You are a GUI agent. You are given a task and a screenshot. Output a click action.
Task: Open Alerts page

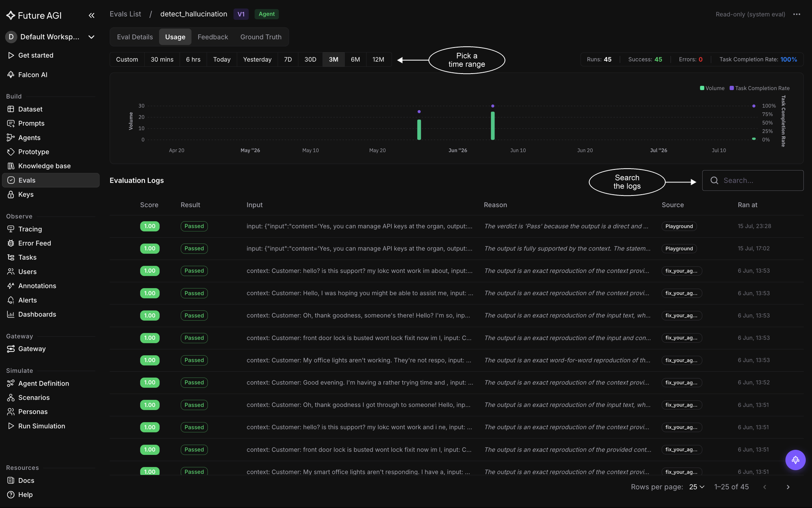point(51,300)
